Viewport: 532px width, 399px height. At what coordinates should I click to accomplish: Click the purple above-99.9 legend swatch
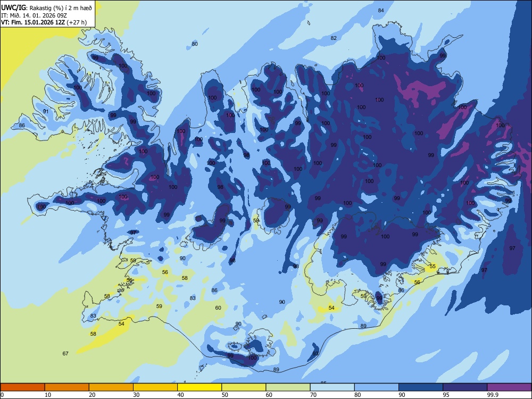click(x=509, y=387)
